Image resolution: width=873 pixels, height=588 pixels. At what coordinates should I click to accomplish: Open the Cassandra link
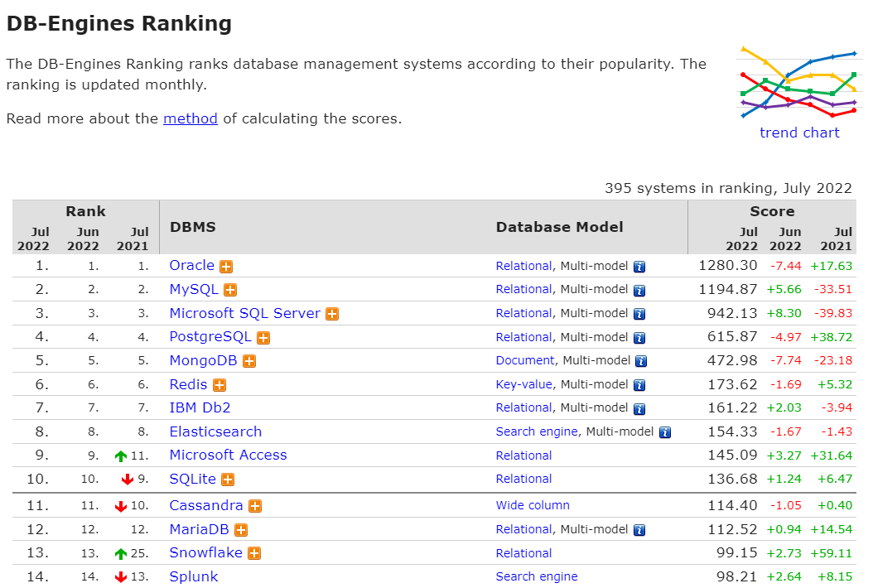pos(206,505)
